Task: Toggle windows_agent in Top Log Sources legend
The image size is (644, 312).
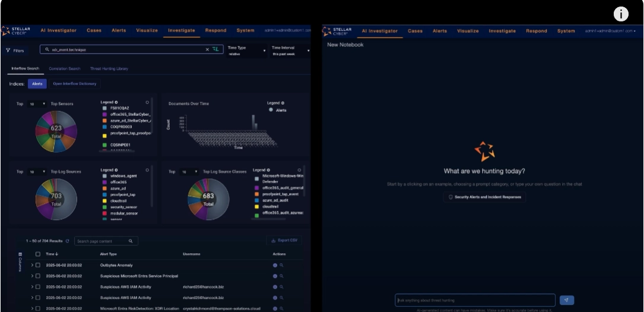Action: [119, 176]
